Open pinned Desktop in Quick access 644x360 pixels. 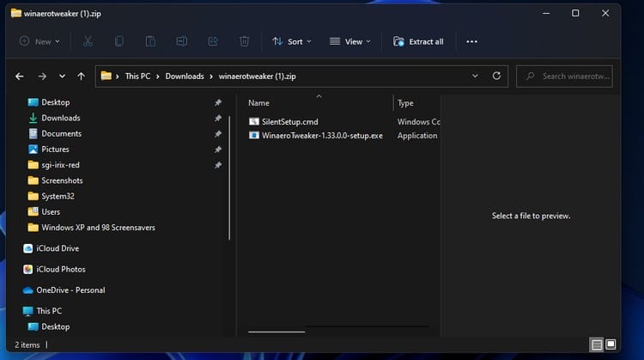pyautogui.click(x=56, y=102)
